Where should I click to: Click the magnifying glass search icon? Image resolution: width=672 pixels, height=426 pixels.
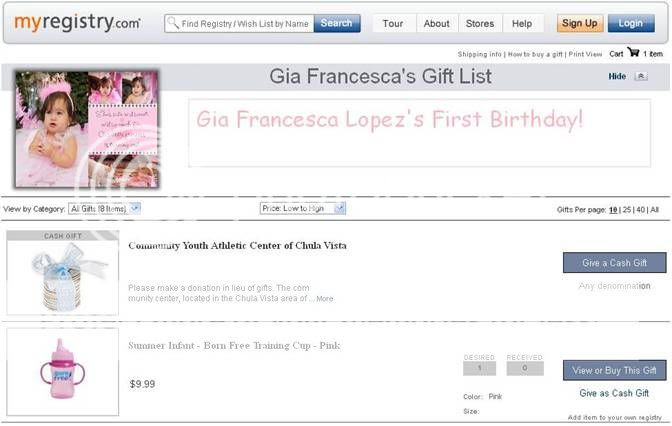pos(173,23)
